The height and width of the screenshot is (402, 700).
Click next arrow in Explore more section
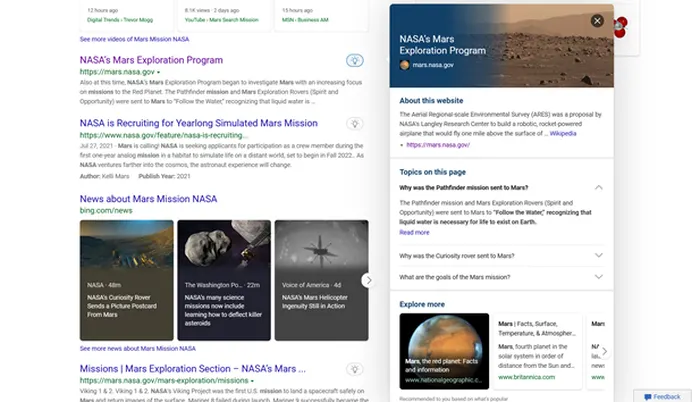pos(604,351)
